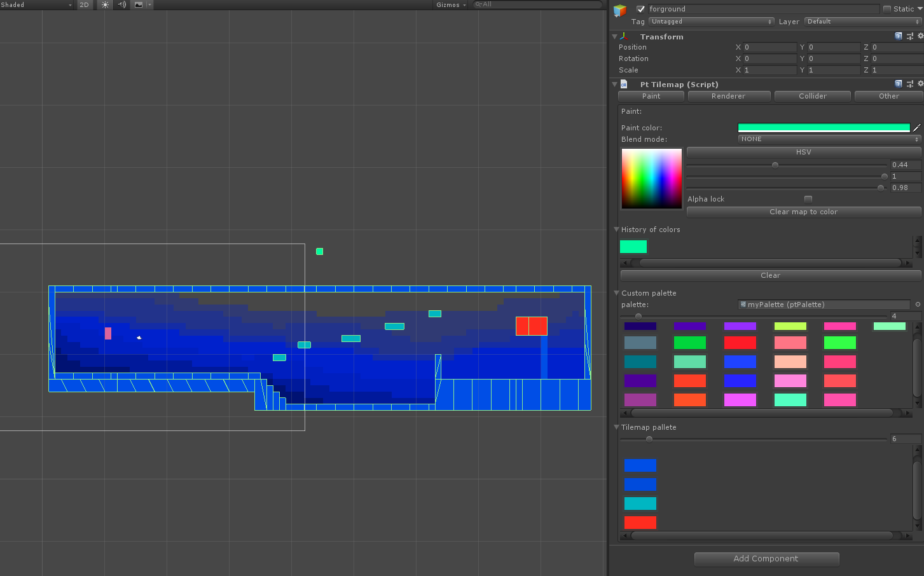Image resolution: width=924 pixels, height=576 pixels.
Task: Toggle 2D scene view mode
Action: click(84, 4)
